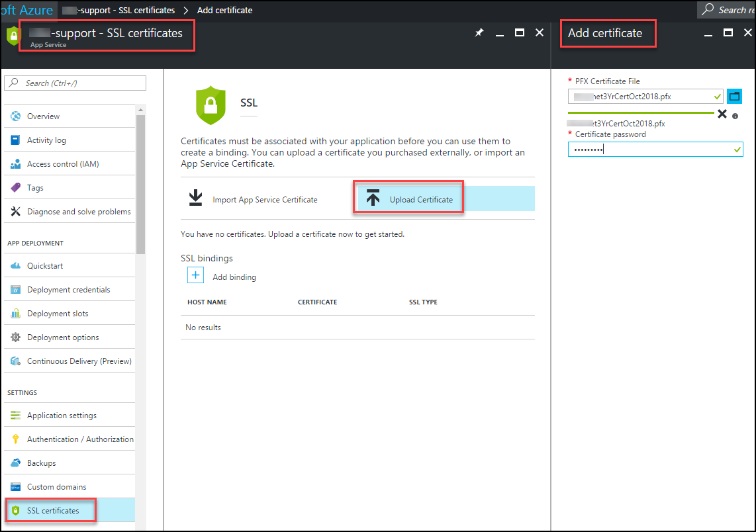The image size is (756, 532).
Task: Click the Access control (IAM) people icon
Action: [15, 164]
